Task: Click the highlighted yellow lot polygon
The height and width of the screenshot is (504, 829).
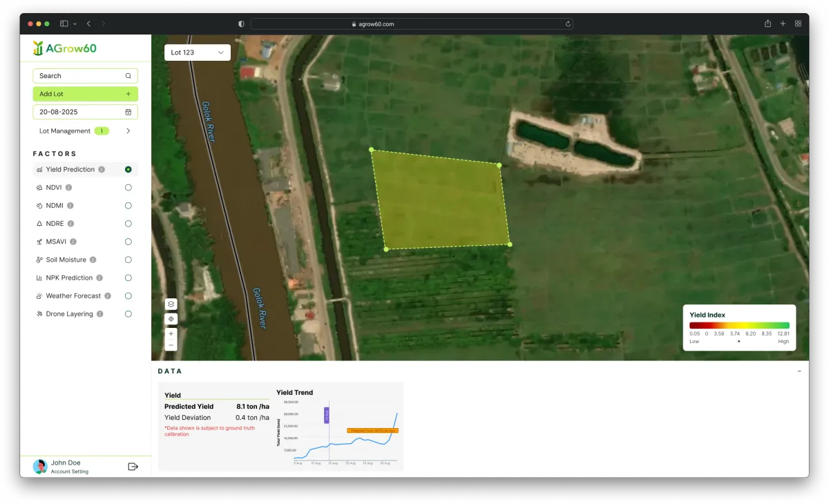Action: tap(440, 200)
